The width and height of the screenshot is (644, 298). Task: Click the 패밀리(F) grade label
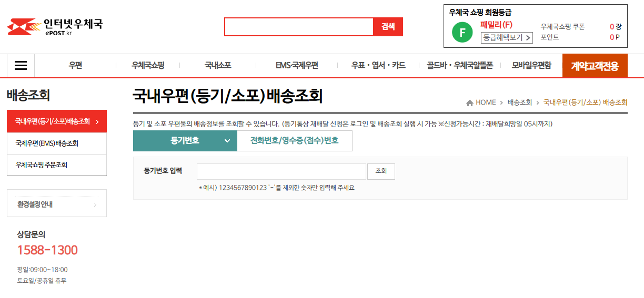496,25
